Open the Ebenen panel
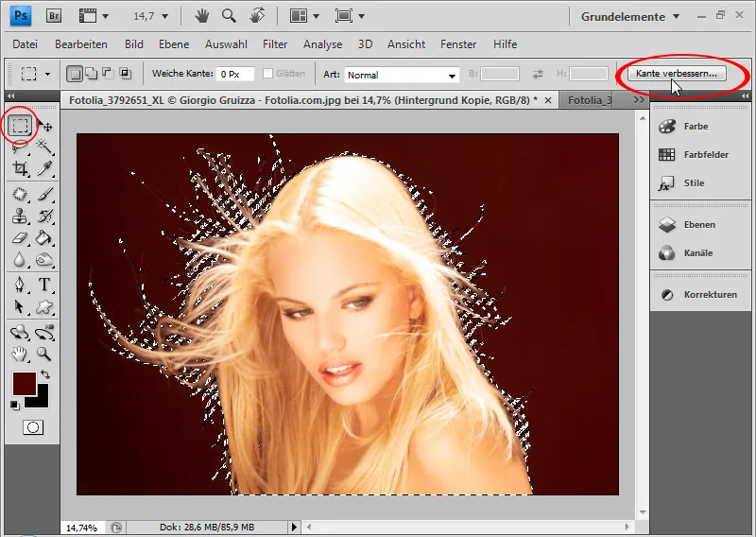The image size is (756, 537). 700,224
